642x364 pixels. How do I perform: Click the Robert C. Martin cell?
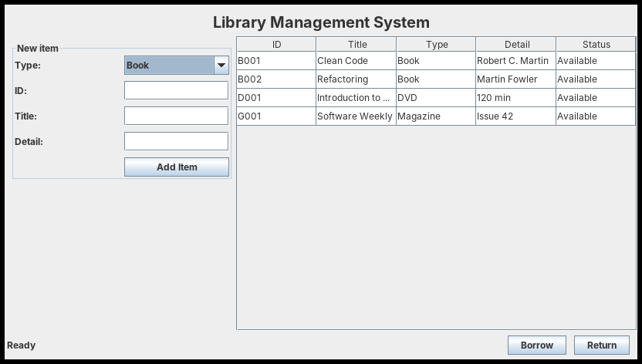click(516, 60)
